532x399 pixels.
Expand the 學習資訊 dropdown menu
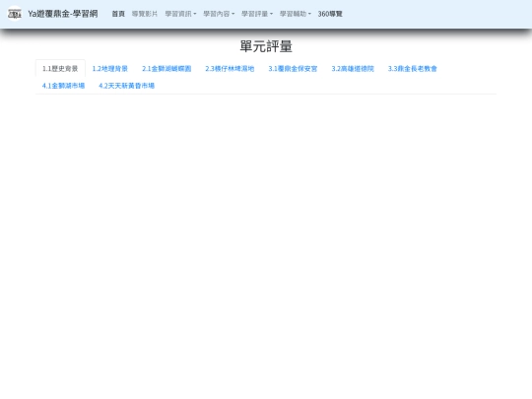[180, 14]
